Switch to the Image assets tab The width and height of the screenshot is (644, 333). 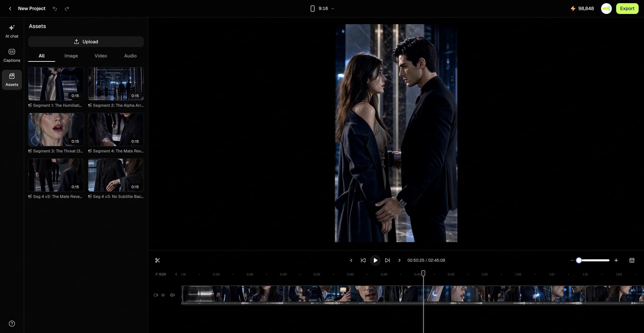click(x=71, y=56)
